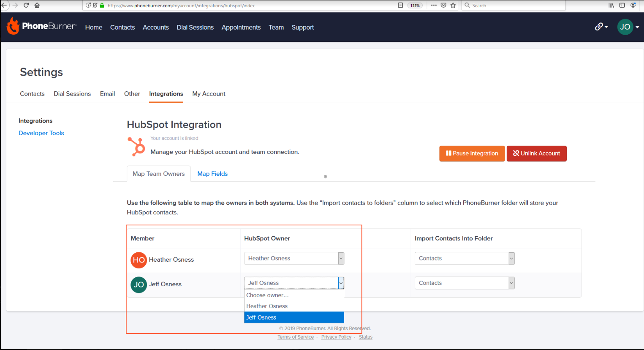
Task: Switch to the Map Fields tab
Action: pyautogui.click(x=212, y=174)
